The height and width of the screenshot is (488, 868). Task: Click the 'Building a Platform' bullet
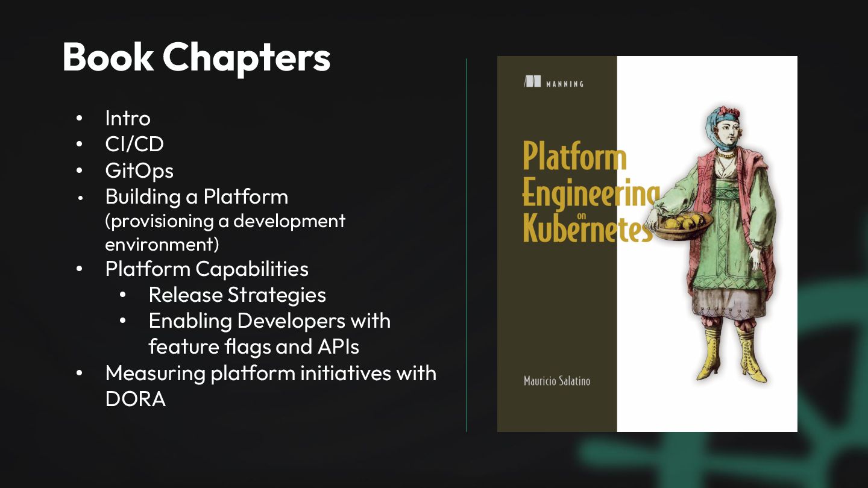pos(197,196)
